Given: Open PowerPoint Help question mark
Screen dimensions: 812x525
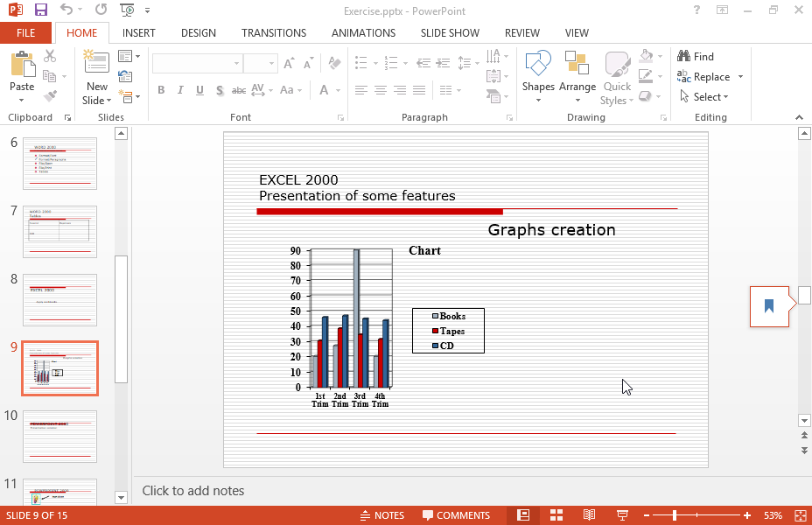Looking at the screenshot, I should [x=697, y=10].
